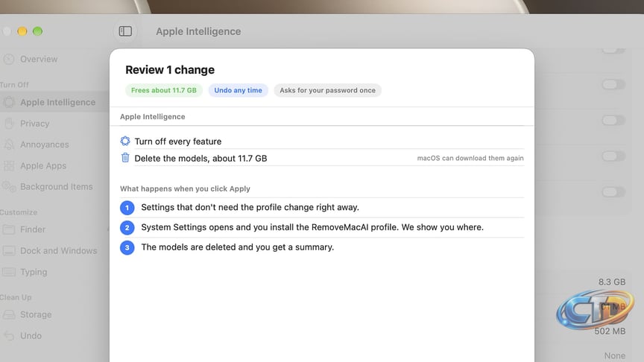Click the "None" value in the background window

point(614,356)
